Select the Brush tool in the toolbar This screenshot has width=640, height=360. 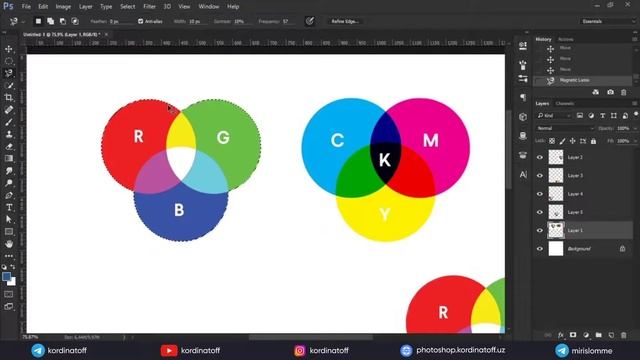tap(9, 122)
